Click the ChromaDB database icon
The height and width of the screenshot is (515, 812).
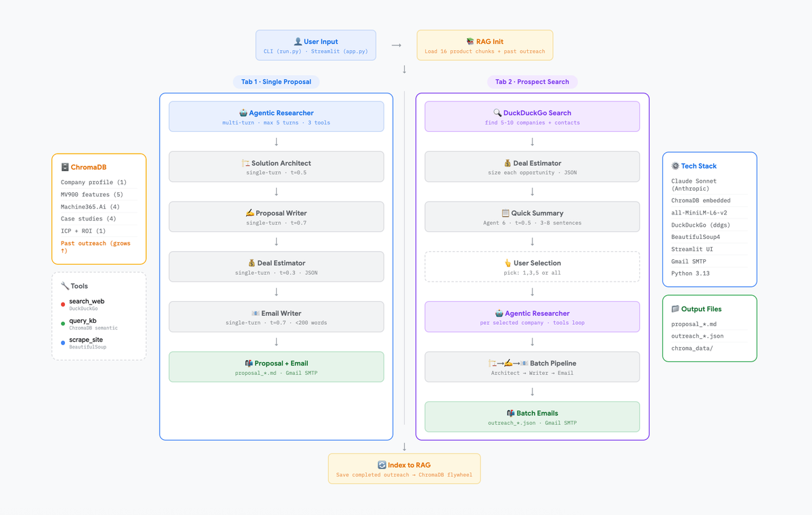click(x=65, y=167)
